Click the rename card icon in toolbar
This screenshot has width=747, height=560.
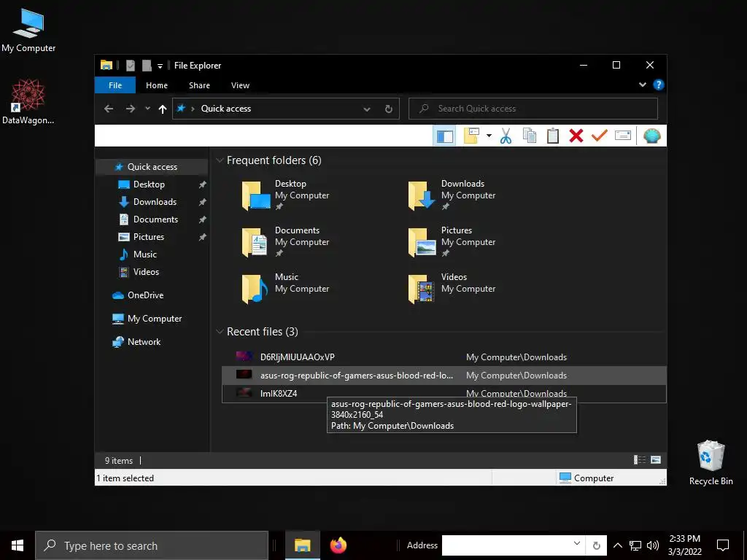click(x=623, y=136)
